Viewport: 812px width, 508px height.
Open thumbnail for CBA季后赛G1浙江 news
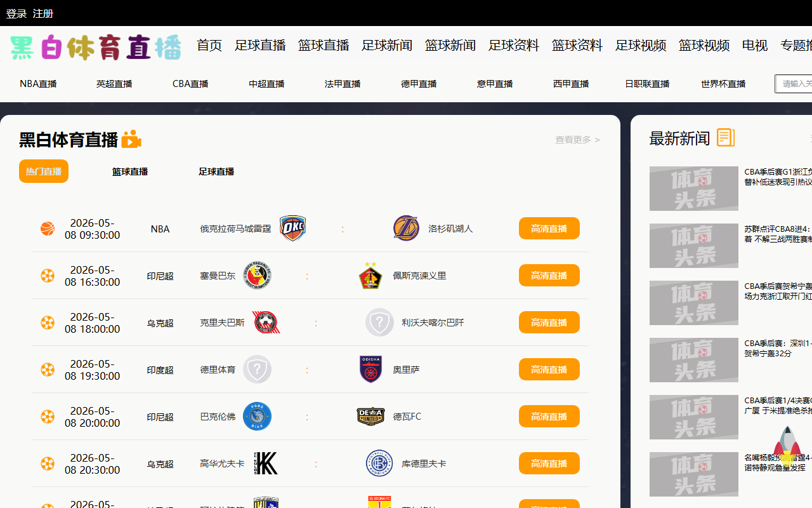pos(694,189)
